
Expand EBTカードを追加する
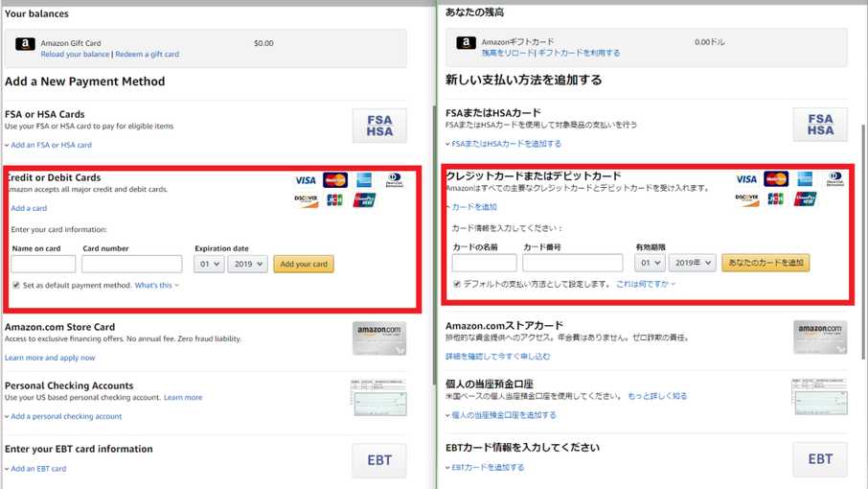coord(485,467)
